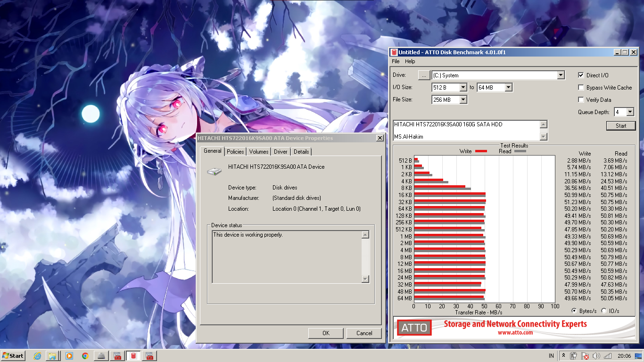Click the network signal bars tray icon
Image resolution: width=644 pixels, height=362 pixels.
coord(608,356)
